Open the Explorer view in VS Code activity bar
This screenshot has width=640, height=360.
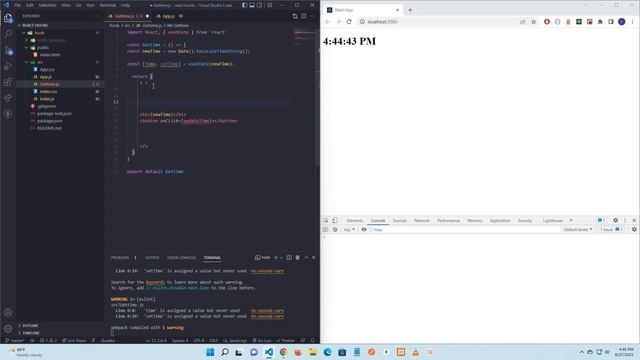coord(8,18)
